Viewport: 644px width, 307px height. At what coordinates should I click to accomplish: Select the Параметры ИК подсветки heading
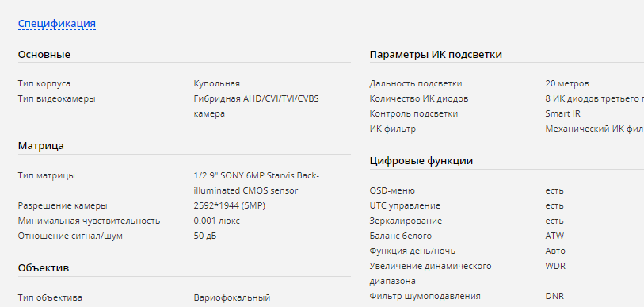436,55
